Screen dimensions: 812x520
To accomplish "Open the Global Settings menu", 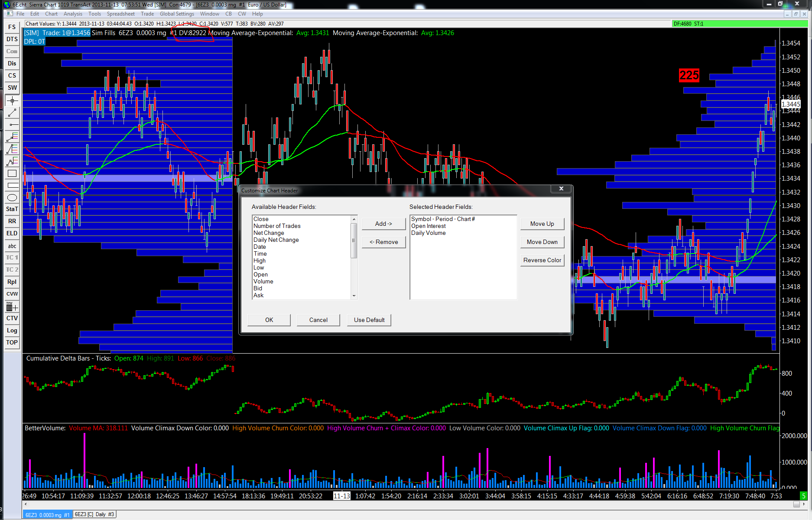I will click(177, 14).
